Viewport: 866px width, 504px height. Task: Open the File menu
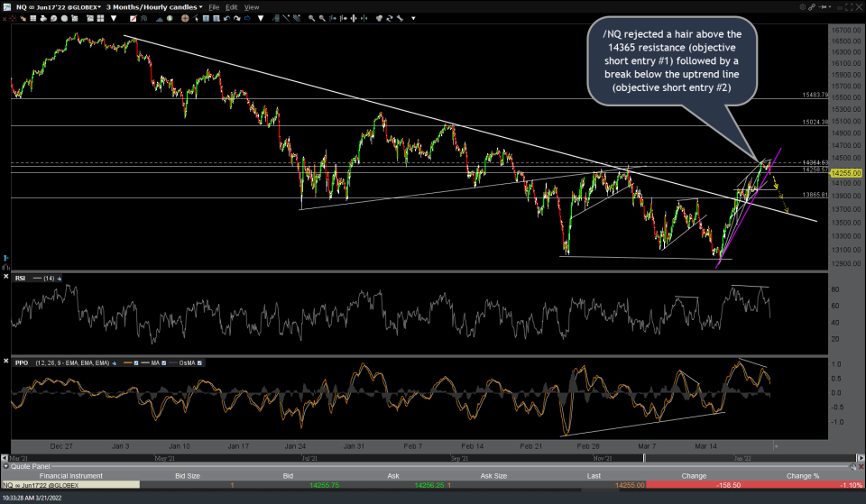click(214, 7)
